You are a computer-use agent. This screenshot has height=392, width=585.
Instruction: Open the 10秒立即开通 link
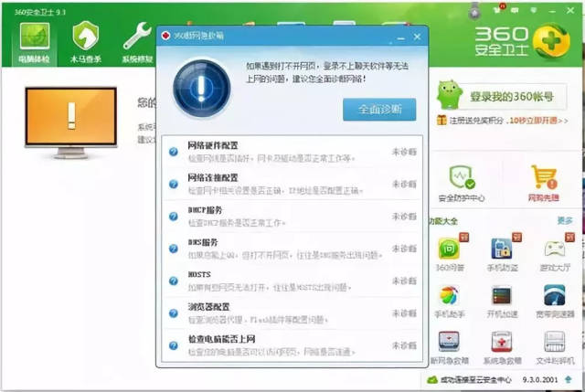pyautogui.click(x=538, y=121)
